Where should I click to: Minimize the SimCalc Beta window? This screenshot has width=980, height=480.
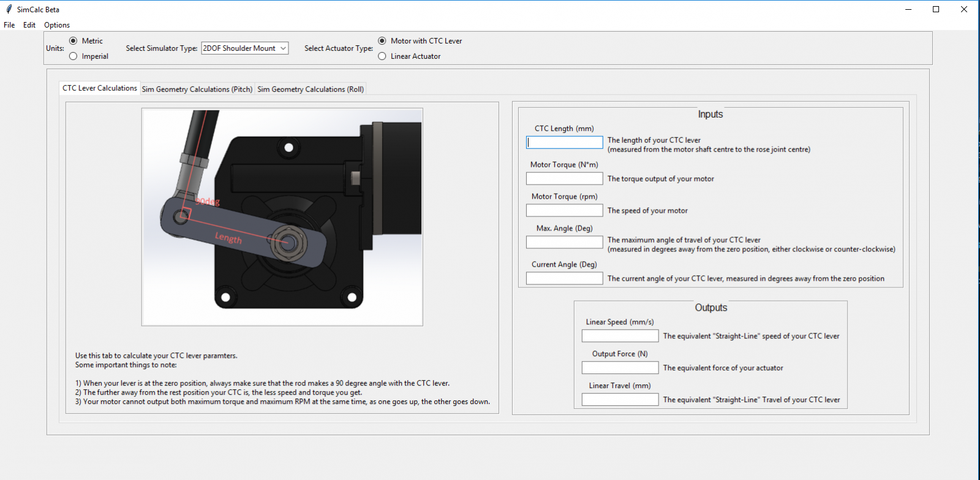point(908,9)
